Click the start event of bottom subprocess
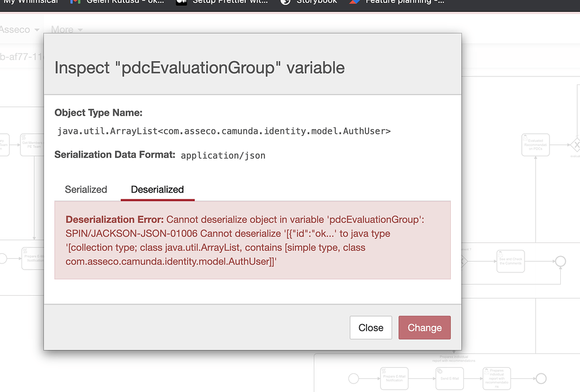Viewport: 580px width, 392px height. [353, 378]
